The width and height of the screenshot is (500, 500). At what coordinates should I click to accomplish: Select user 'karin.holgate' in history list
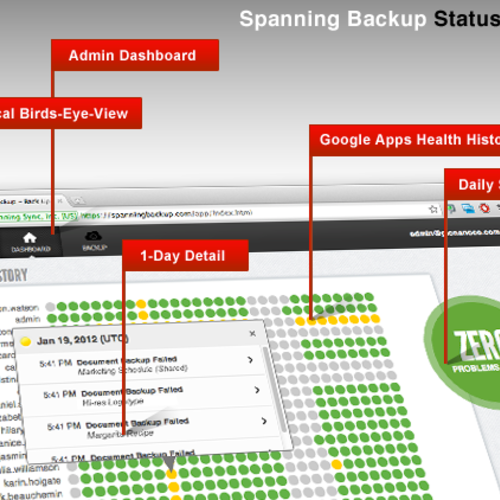[32, 482]
